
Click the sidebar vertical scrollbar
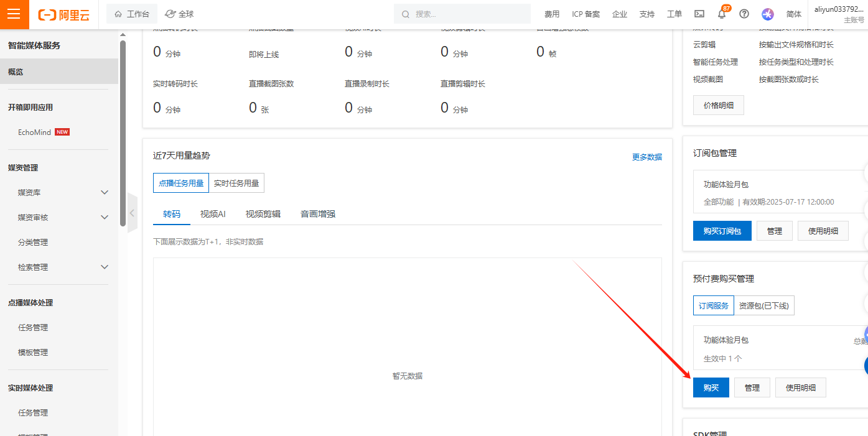(123, 134)
